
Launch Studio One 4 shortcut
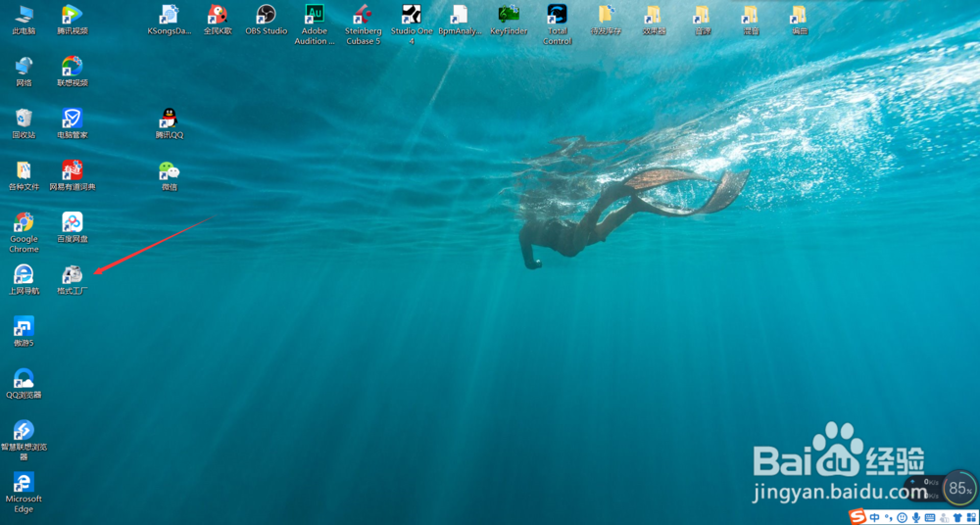click(412, 24)
